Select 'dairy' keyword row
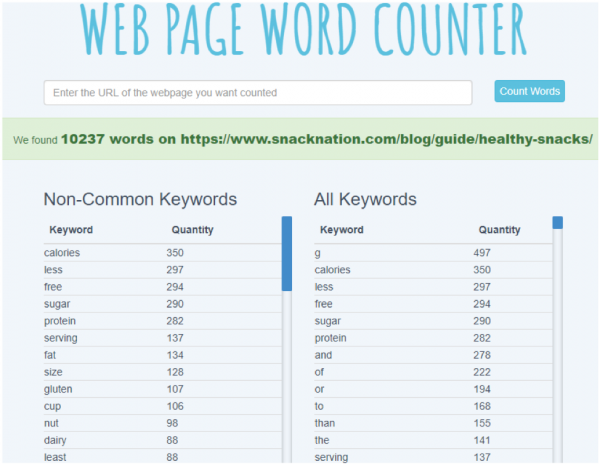 point(163,440)
